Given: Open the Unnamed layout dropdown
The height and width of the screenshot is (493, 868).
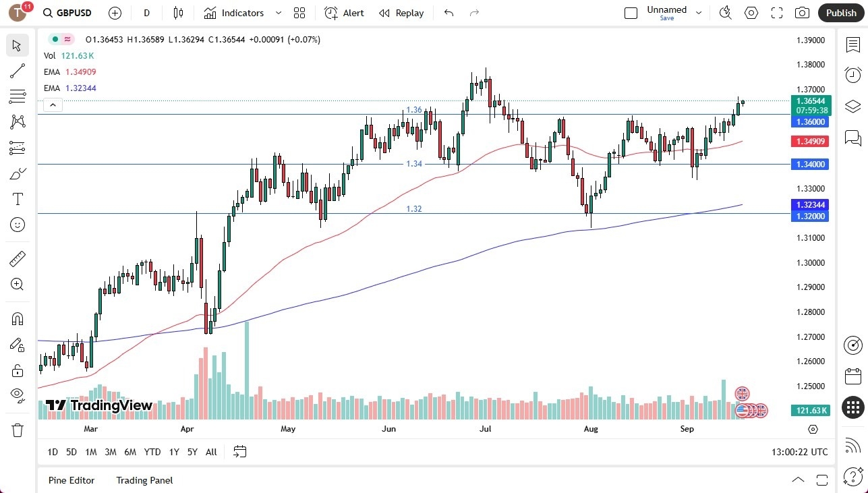Looking at the screenshot, I should [x=699, y=11].
